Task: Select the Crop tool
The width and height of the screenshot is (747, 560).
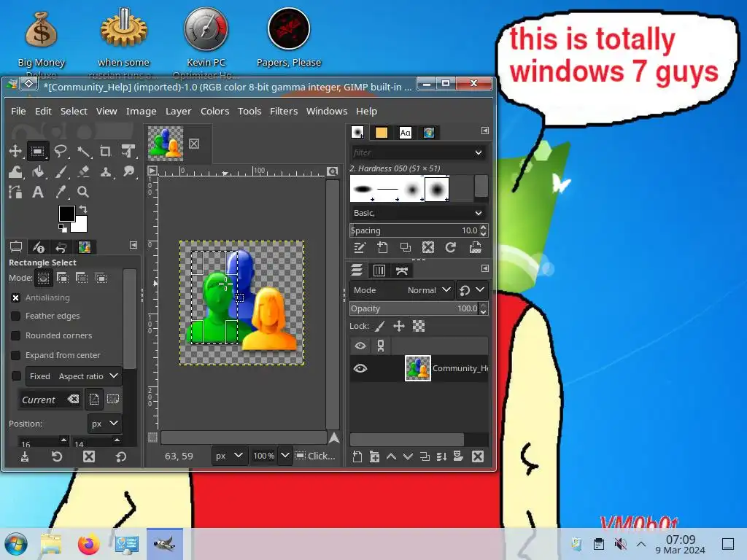Action: pyautogui.click(x=105, y=152)
